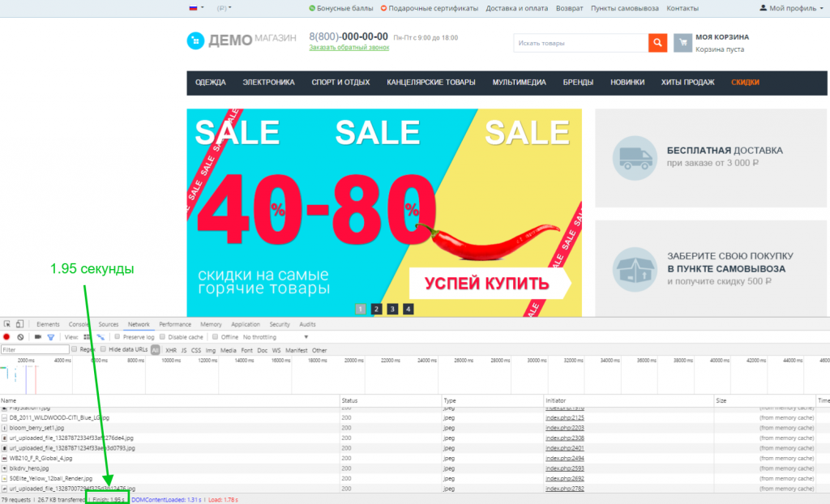Open the Application tab
Screen dimensions: 830x504
click(246, 325)
